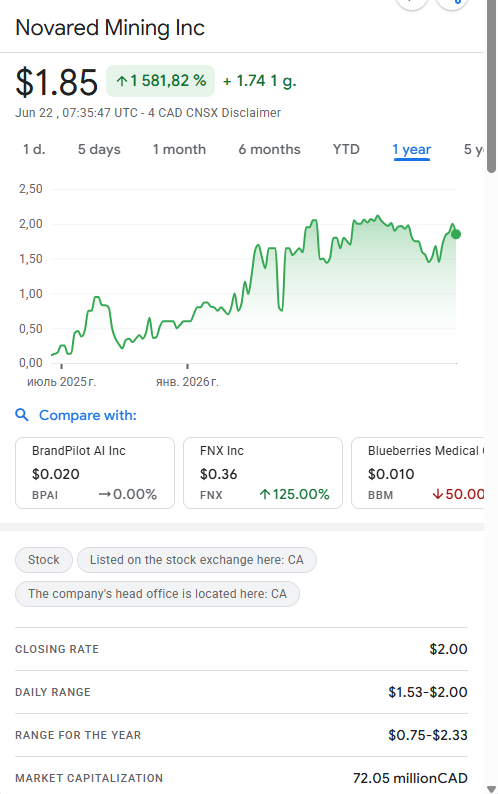Switch chart to 6 months range
The width and height of the screenshot is (498, 794).
(270, 149)
